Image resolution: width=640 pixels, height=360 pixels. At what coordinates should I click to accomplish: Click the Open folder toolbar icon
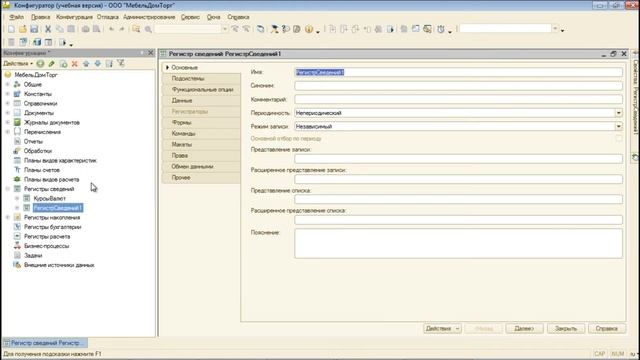tap(22, 29)
